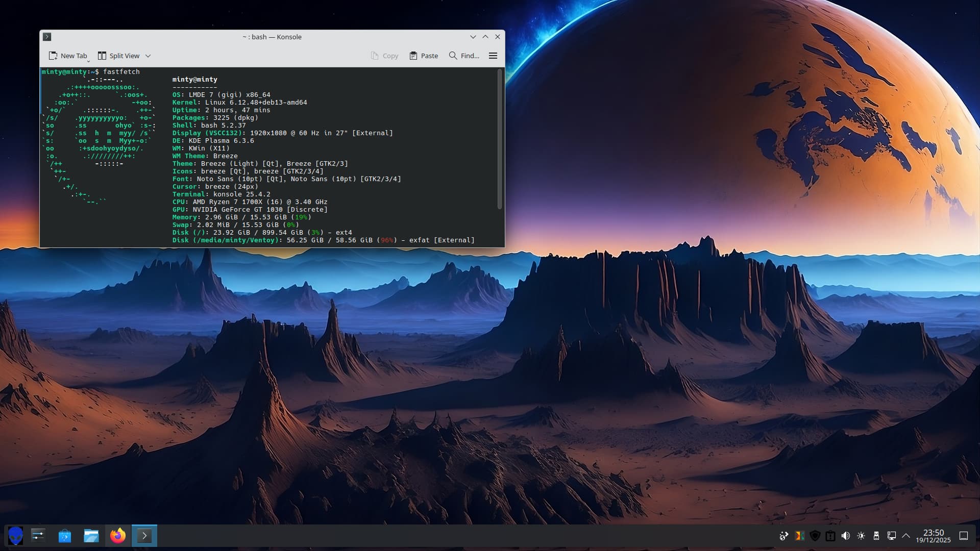The width and height of the screenshot is (980, 551).
Task: Open the System Settings taskbar icon
Action: tap(38, 536)
